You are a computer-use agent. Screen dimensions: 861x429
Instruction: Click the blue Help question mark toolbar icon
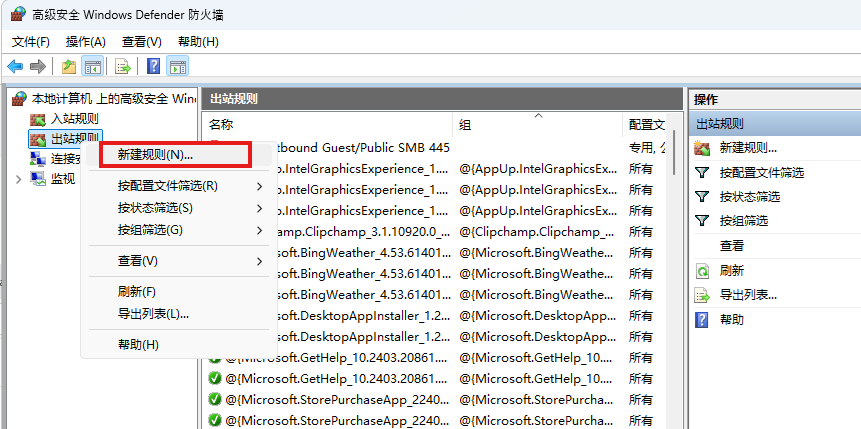point(153,67)
